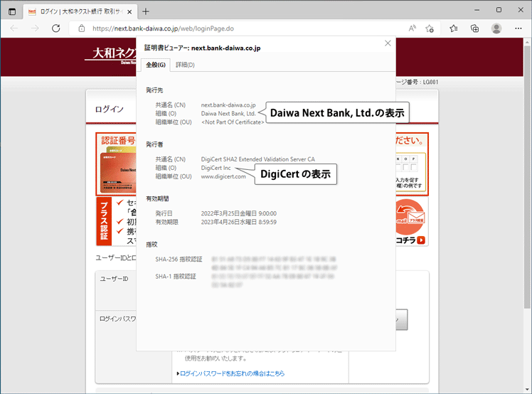Click the 発行者 section heading

coord(154,144)
